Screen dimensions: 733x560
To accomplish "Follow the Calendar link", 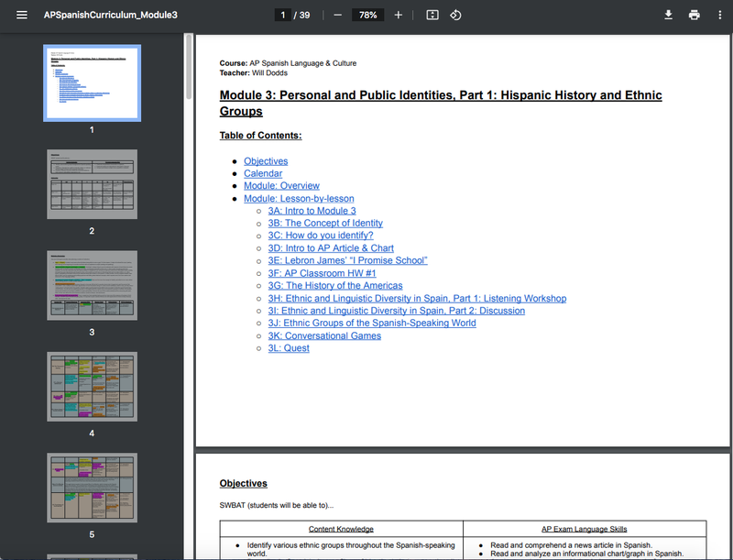I will pos(263,173).
